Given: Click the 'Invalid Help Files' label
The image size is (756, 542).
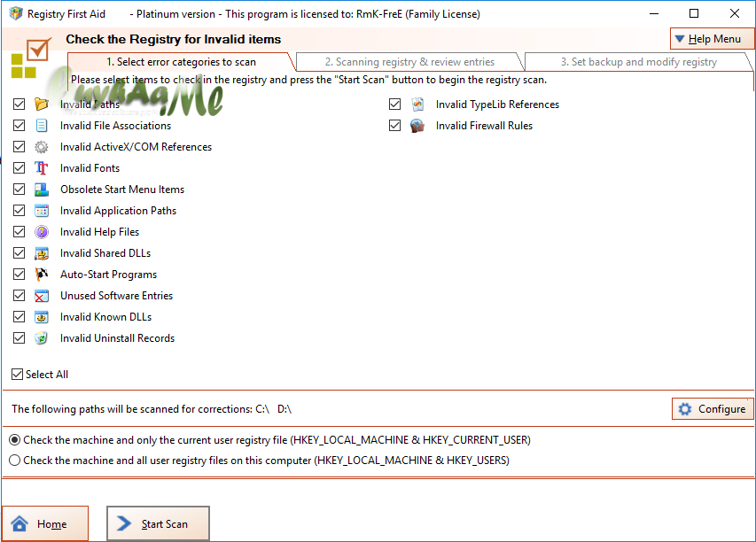Looking at the screenshot, I should [x=99, y=232].
